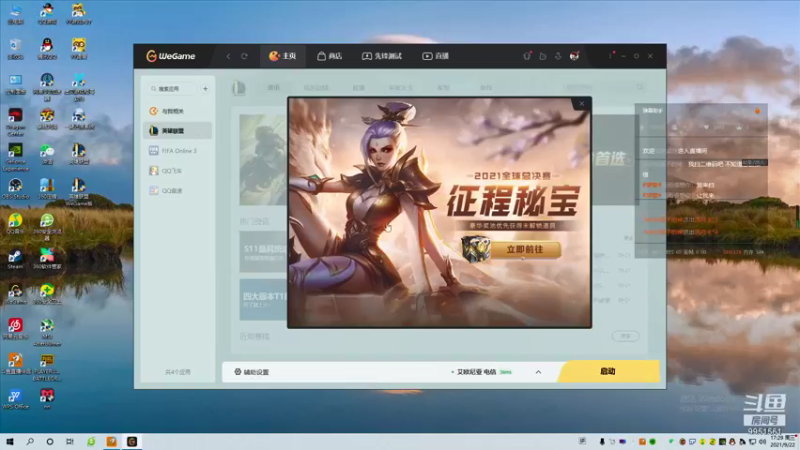Open OBS Studio desktop shortcut
Image resolution: width=800 pixels, height=450 pixels.
pyautogui.click(x=15, y=189)
